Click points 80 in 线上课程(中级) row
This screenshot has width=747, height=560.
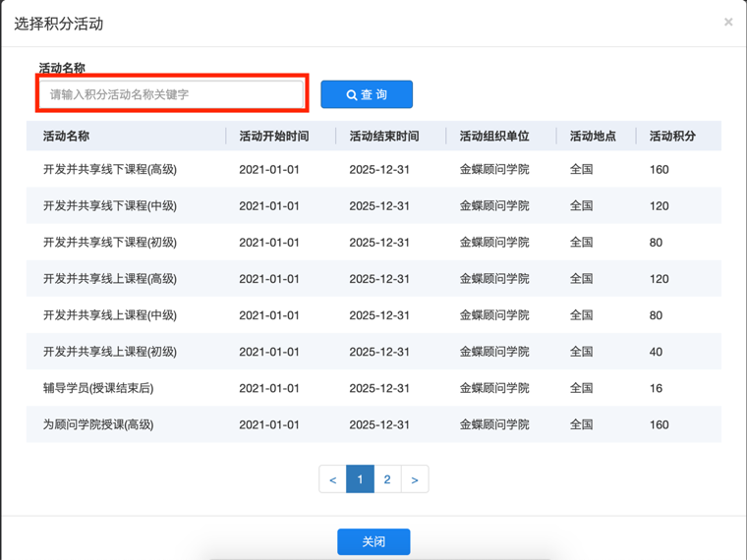pyautogui.click(x=656, y=314)
